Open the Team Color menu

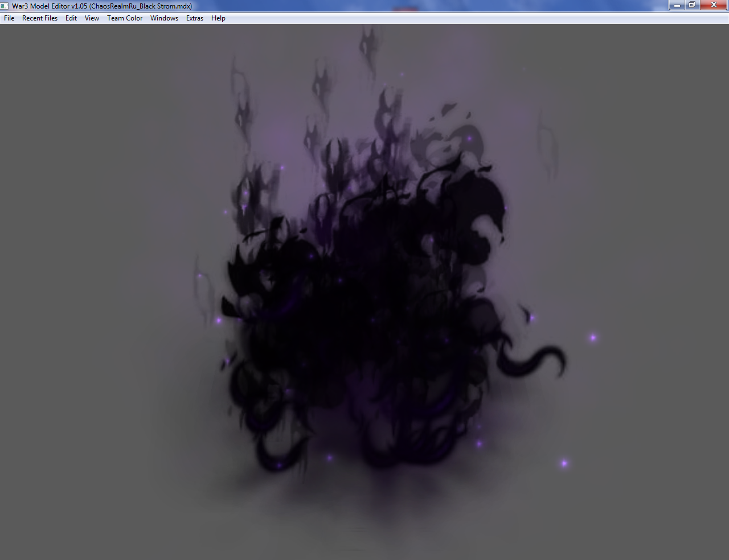pyautogui.click(x=125, y=18)
